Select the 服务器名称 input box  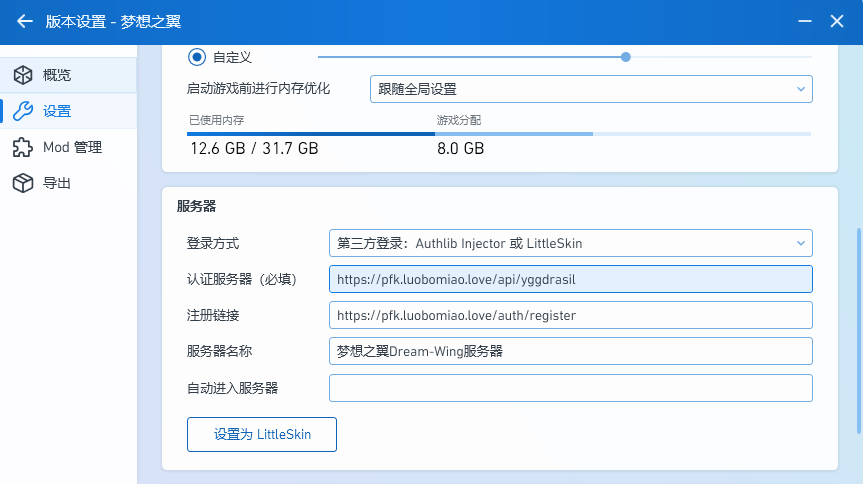(x=570, y=351)
